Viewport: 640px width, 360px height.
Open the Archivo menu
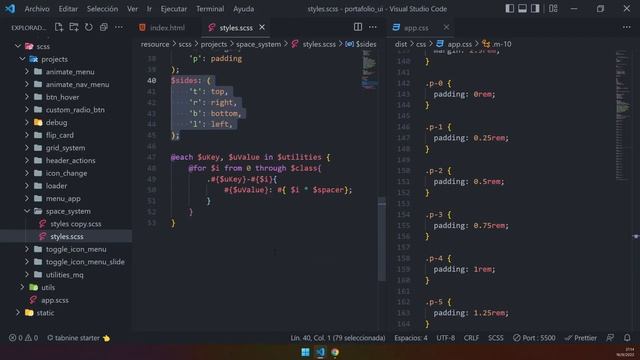point(37,9)
